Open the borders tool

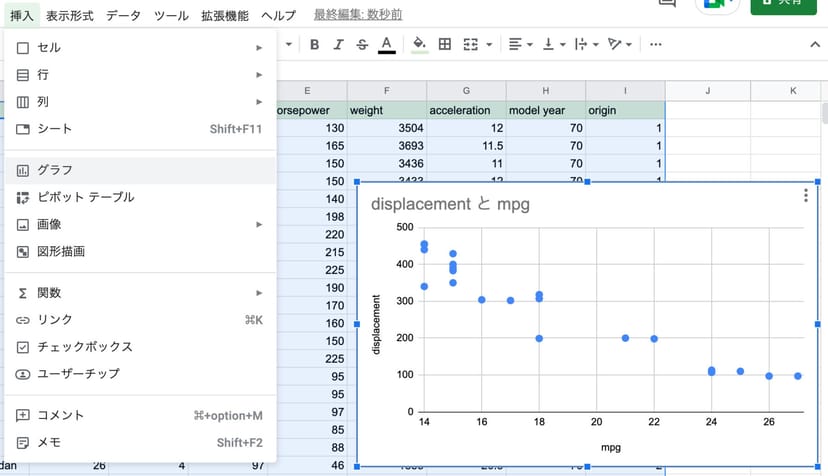click(445, 44)
